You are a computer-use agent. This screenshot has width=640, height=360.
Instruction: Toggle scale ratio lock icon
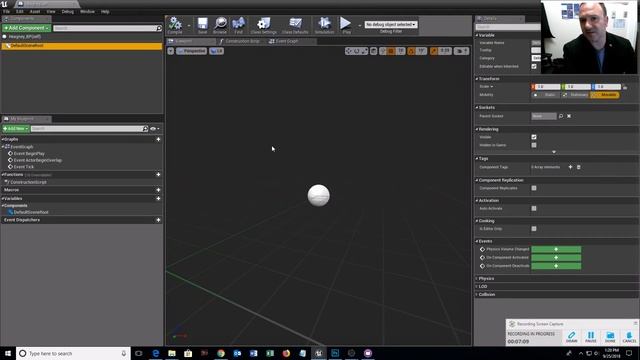[625, 87]
